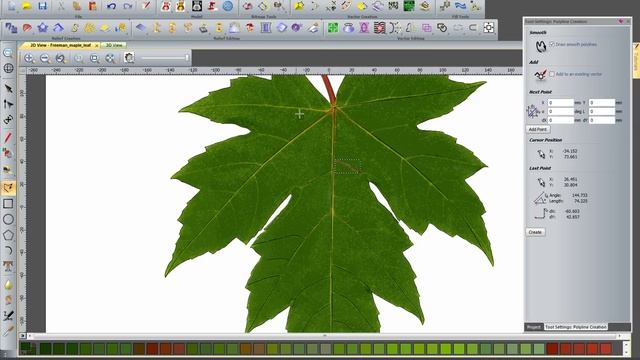Click the Next Point angle input field
The height and width of the screenshot is (360, 640).
(x=560, y=111)
